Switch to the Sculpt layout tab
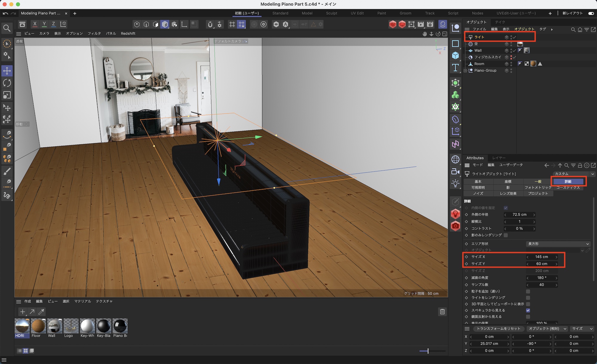Viewport: 597px width, 364px height. (331, 13)
